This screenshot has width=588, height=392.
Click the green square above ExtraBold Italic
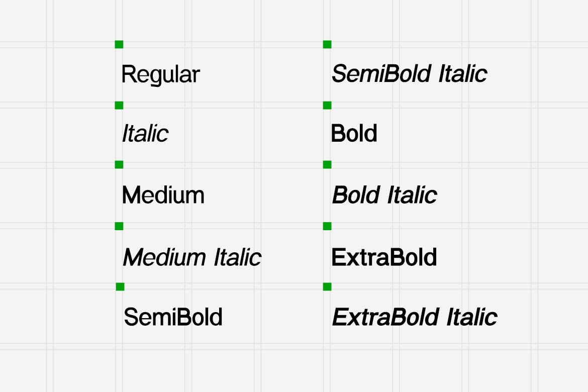(x=327, y=287)
